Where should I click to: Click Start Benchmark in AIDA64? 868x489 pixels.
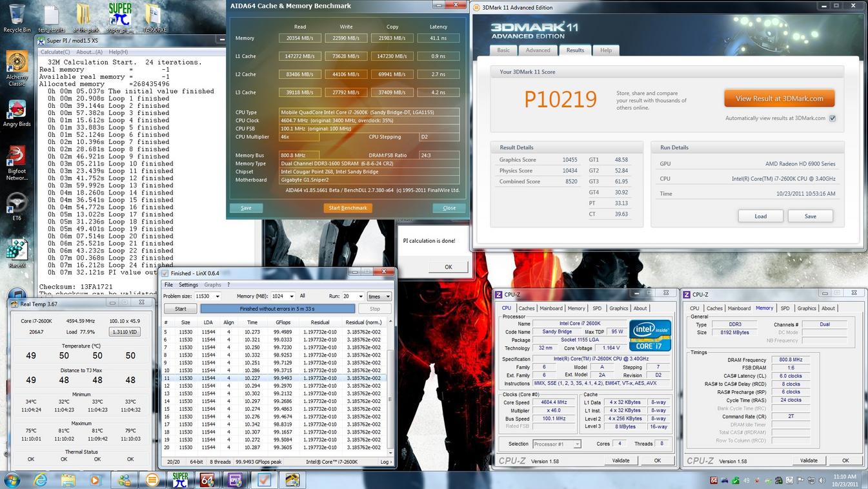(348, 208)
